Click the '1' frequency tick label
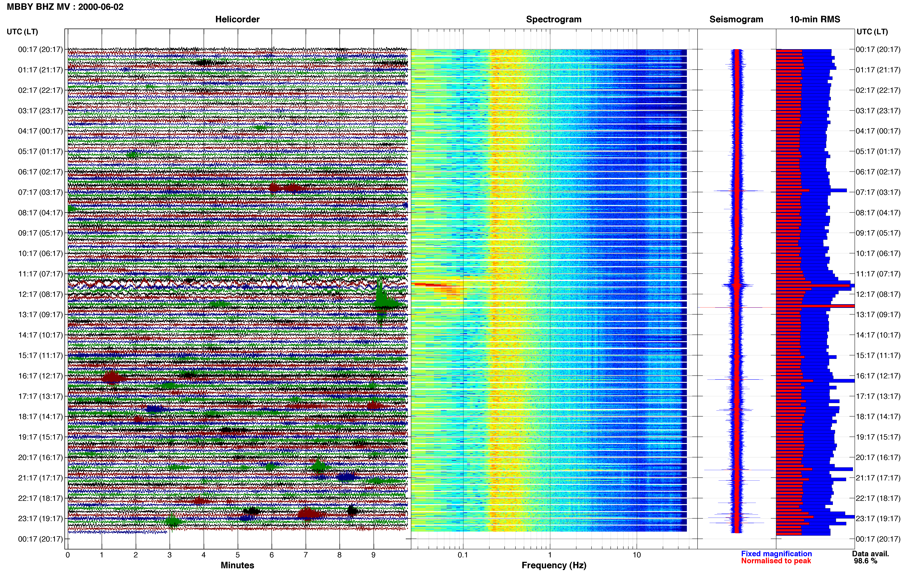 click(x=550, y=555)
